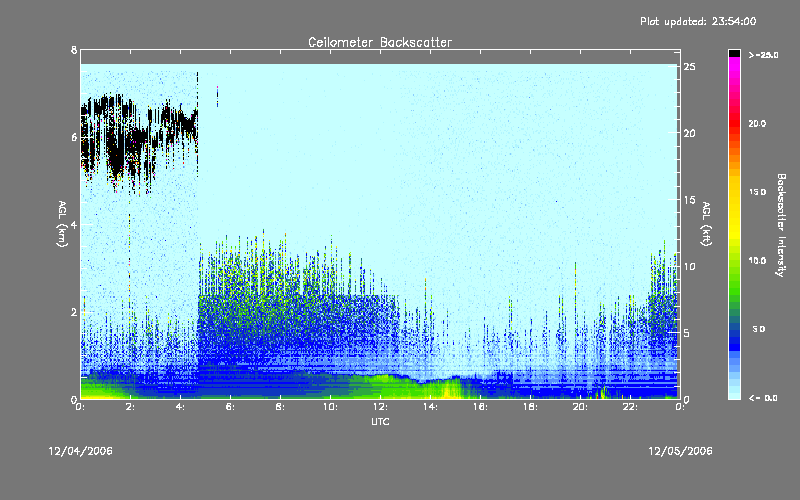Click the 'Plot updated: 23:54:00' timestamp
This screenshot has width=800, height=500.
click(698, 21)
